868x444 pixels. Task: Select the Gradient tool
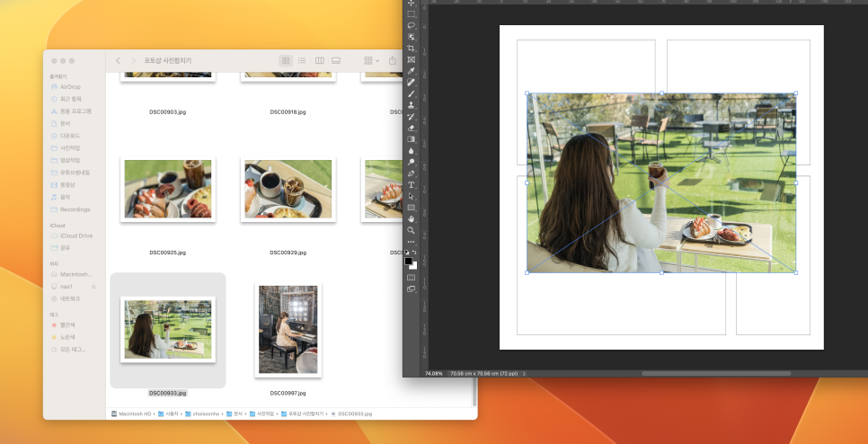412,139
